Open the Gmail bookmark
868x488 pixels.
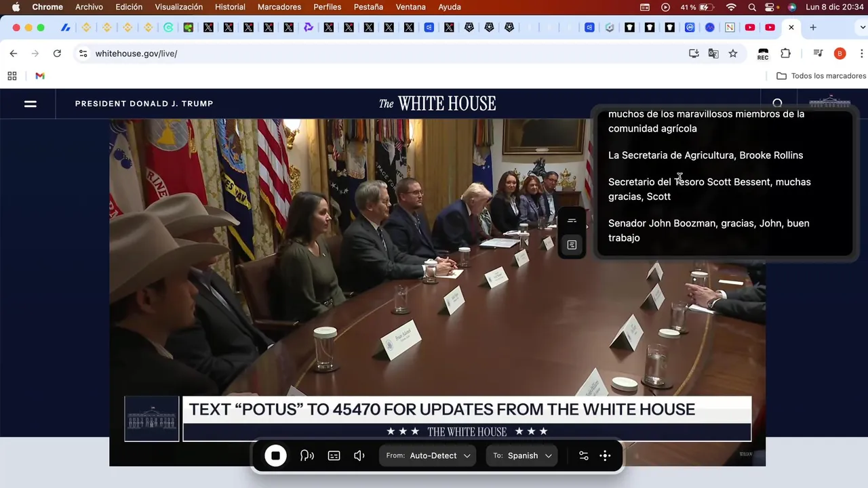40,76
